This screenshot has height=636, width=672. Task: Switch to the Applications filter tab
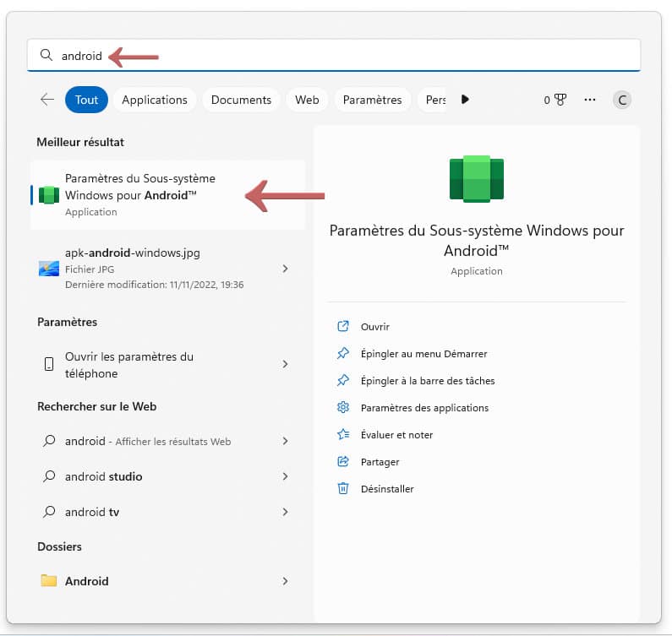point(155,100)
